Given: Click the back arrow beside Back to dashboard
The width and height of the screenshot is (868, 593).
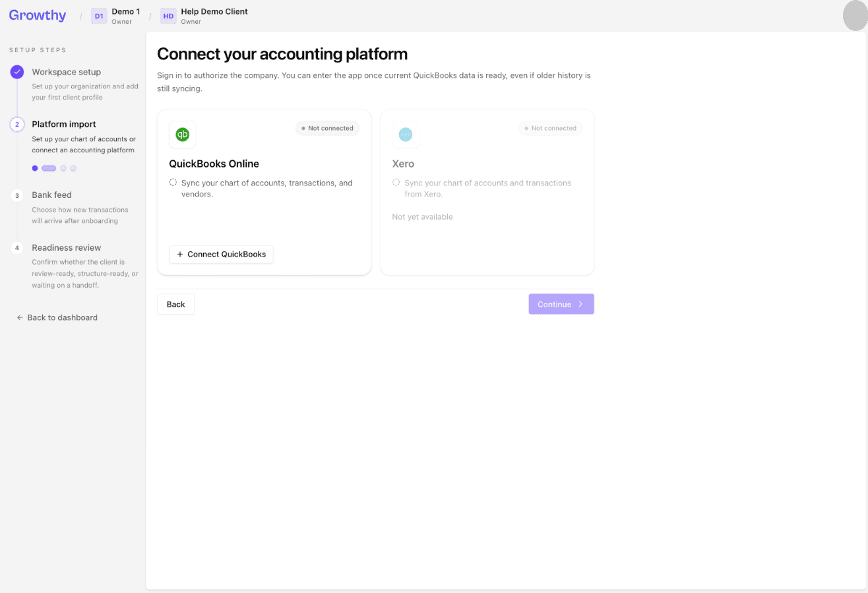Looking at the screenshot, I should pos(20,317).
